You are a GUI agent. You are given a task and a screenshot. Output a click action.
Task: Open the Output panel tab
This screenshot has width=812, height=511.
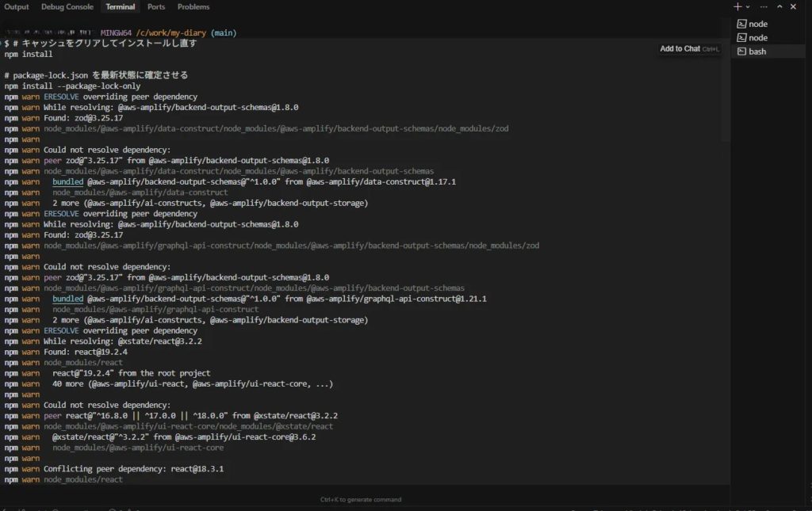pyautogui.click(x=17, y=6)
